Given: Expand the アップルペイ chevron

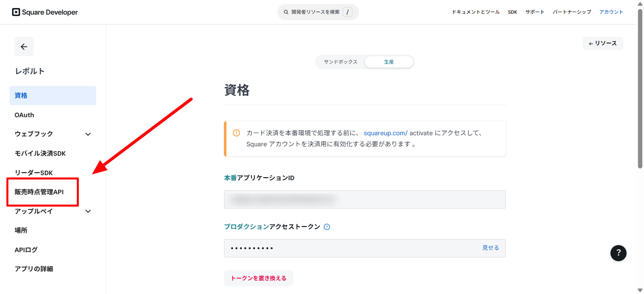Looking at the screenshot, I should [x=88, y=211].
